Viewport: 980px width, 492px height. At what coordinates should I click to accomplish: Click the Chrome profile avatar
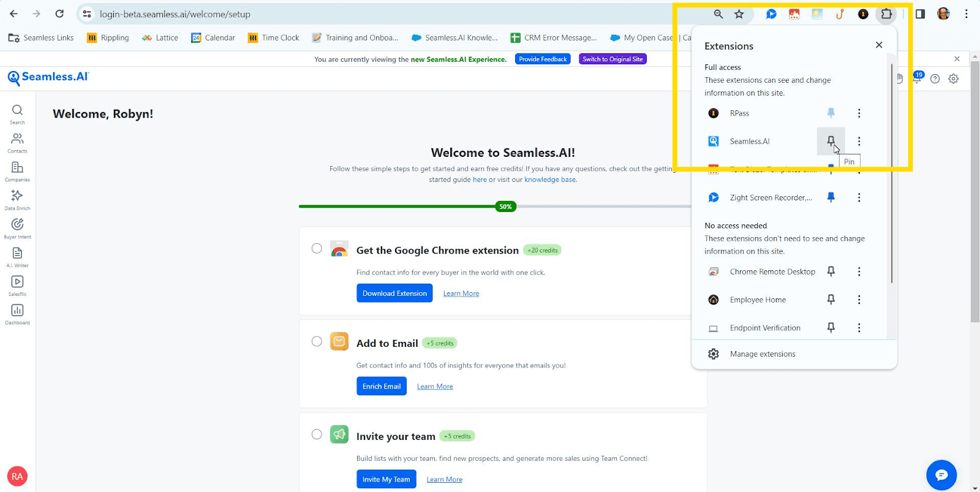(x=943, y=13)
